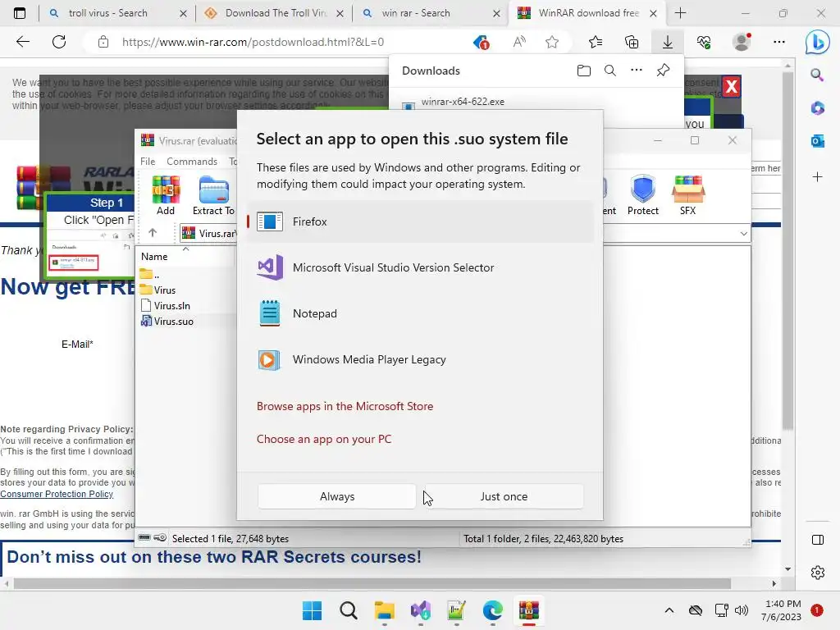Add page to favorites star
This screenshot has height=630, width=840.
point(552,42)
